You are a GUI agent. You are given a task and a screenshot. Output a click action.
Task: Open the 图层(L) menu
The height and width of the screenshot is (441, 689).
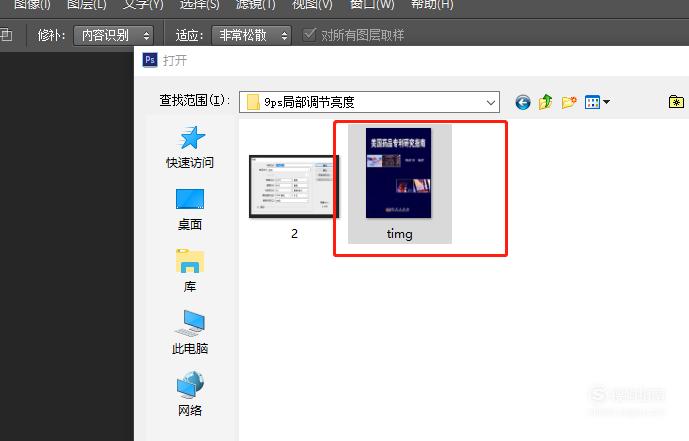click(x=87, y=4)
